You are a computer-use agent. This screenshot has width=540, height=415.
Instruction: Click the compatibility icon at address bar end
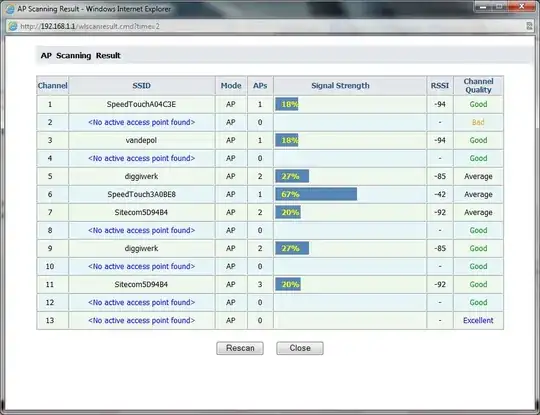529,26
